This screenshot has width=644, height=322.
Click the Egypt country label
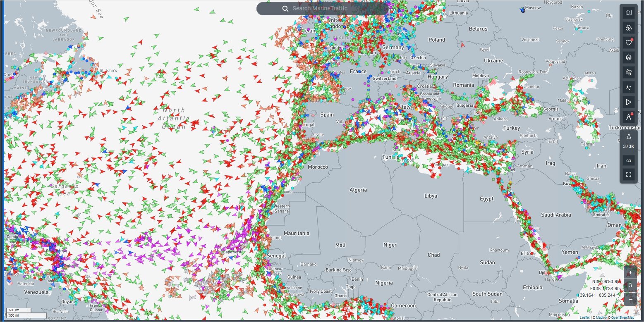pos(487,199)
